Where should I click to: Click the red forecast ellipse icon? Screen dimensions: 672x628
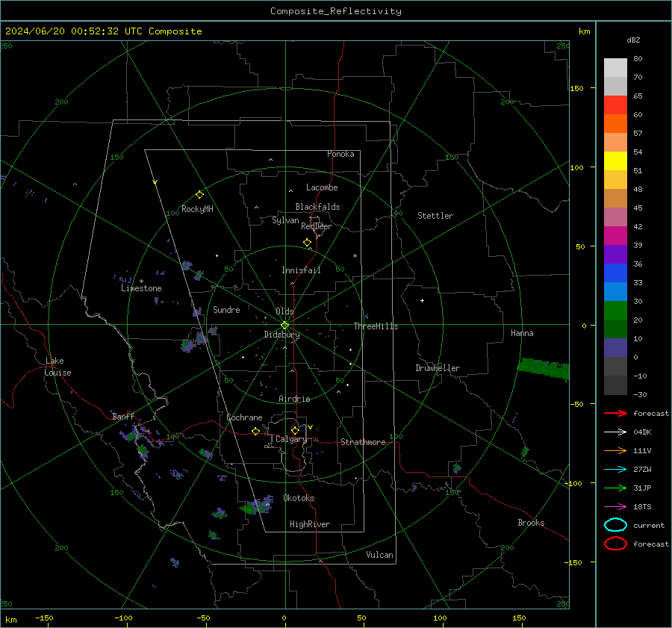615,544
